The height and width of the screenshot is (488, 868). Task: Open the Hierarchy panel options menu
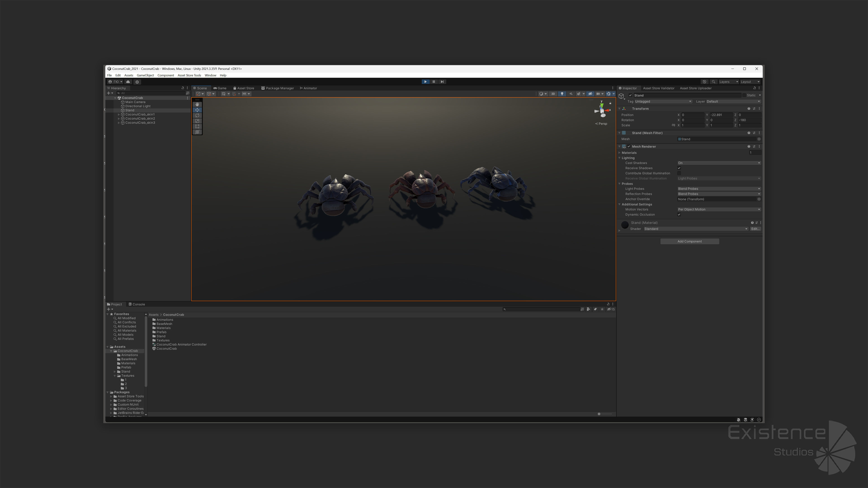click(x=187, y=88)
